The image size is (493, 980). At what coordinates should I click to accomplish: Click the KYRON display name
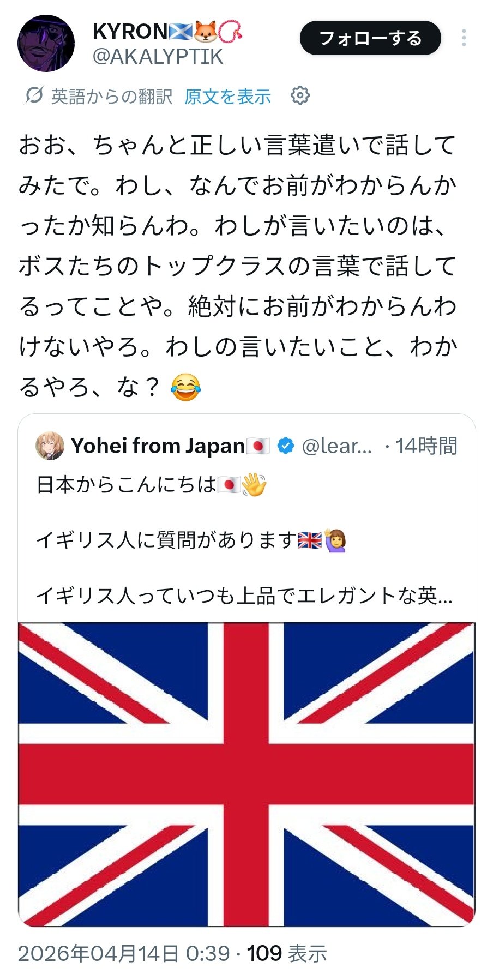[x=130, y=32]
